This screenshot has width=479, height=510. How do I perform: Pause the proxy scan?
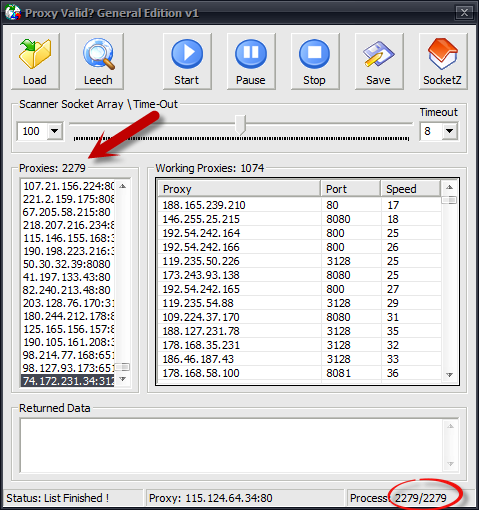pos(251,61)
